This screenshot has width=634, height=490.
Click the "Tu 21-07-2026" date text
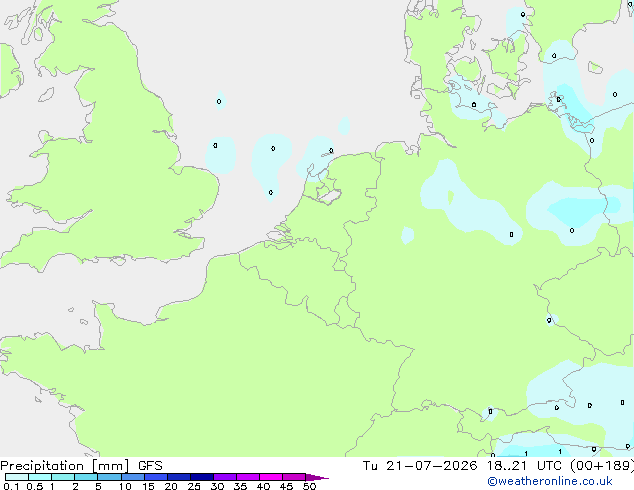(420, 466)
